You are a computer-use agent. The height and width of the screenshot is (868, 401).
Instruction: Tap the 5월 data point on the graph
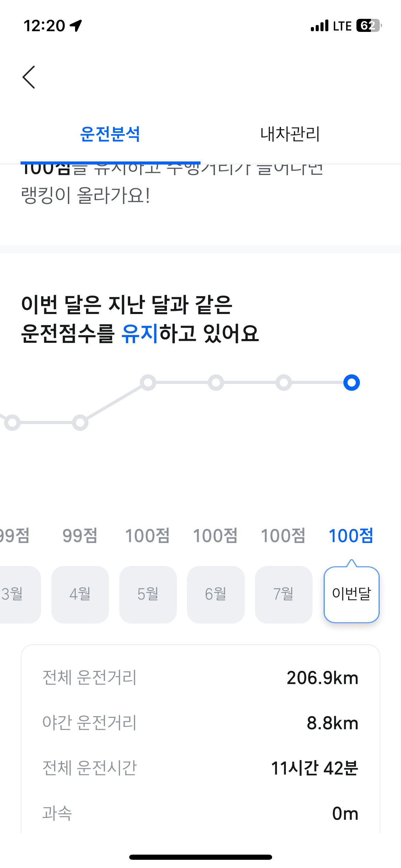click(x=148, y=383)
